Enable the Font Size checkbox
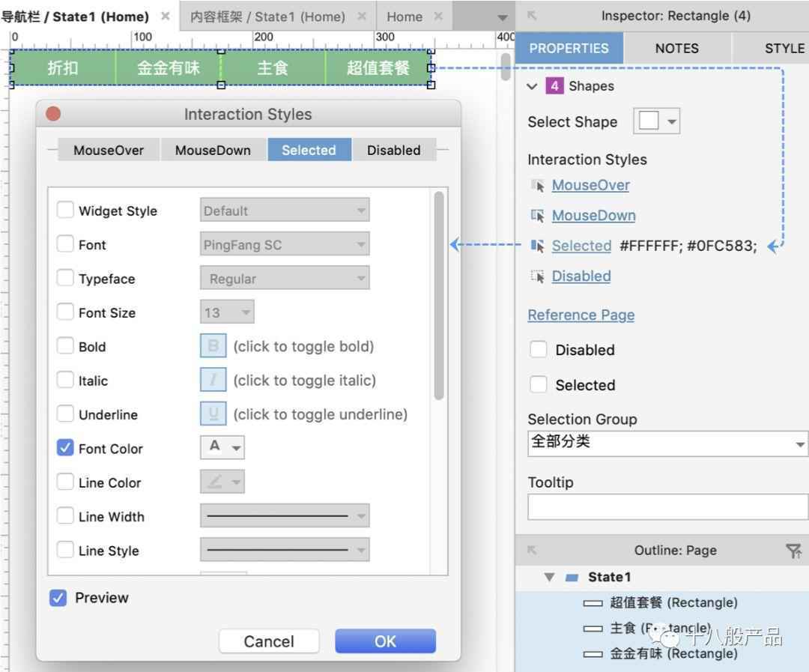This screenshot has height=672, width=809. (x=65, y=312)
